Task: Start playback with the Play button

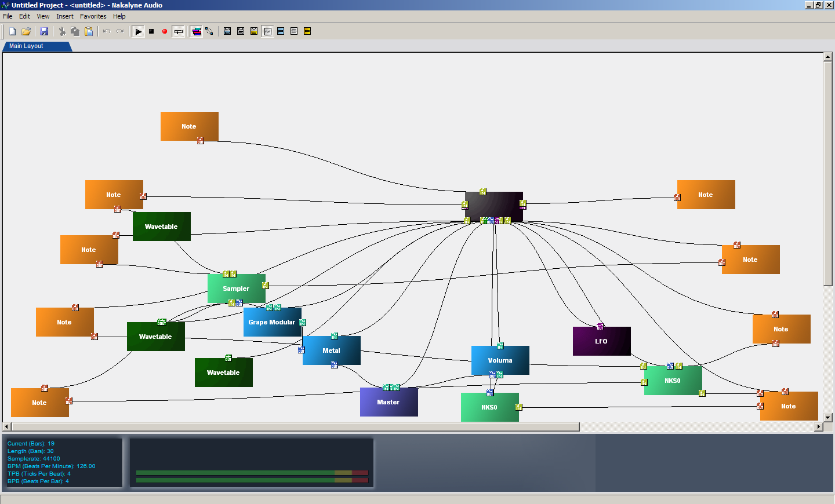Action: (138, 31)
